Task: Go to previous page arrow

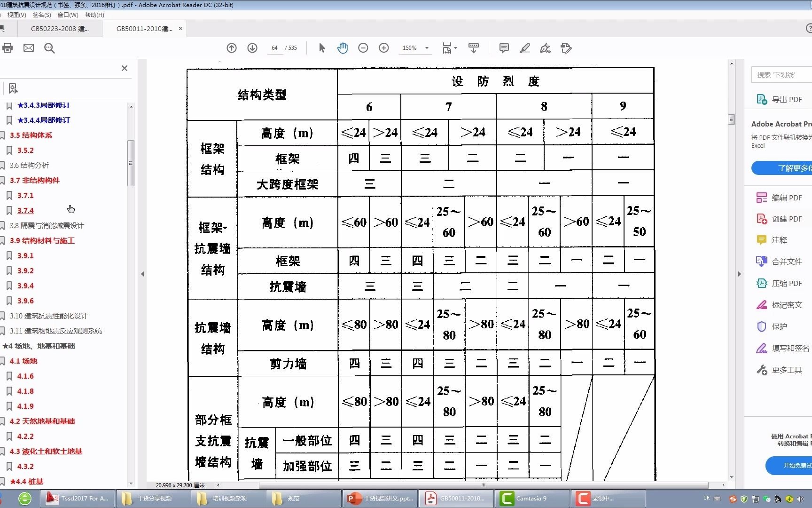Action: (x=232, y=48)
